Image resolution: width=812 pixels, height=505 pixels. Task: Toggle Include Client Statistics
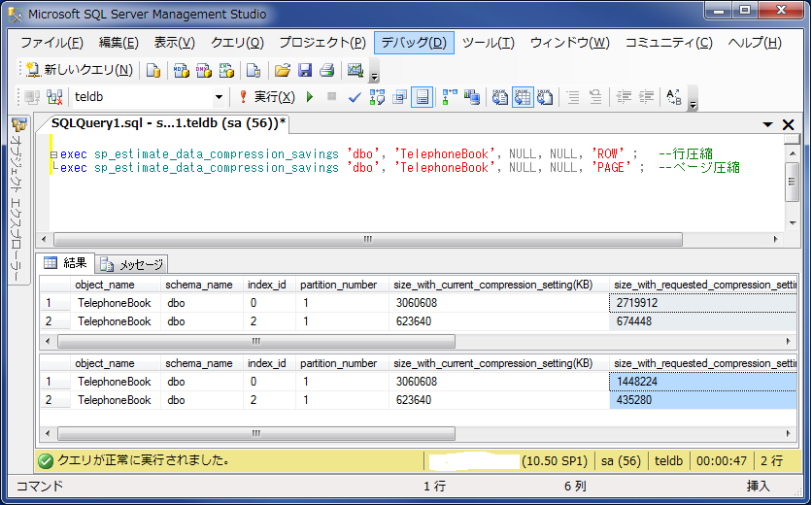[472, 97]
